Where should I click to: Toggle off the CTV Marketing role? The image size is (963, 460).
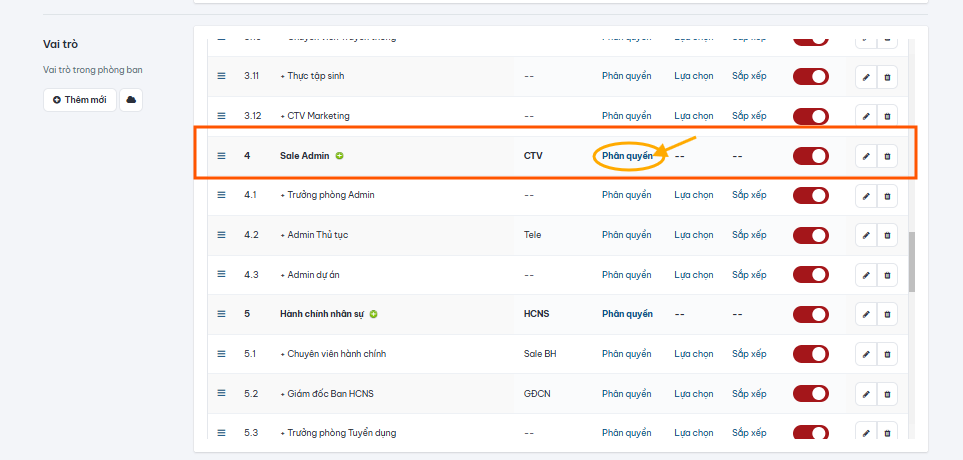click(x=811, y=117)
